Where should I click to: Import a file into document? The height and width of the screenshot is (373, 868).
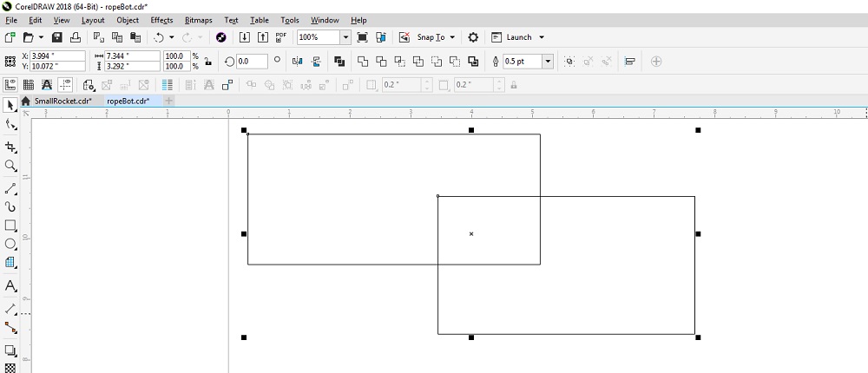pos(245,37)
